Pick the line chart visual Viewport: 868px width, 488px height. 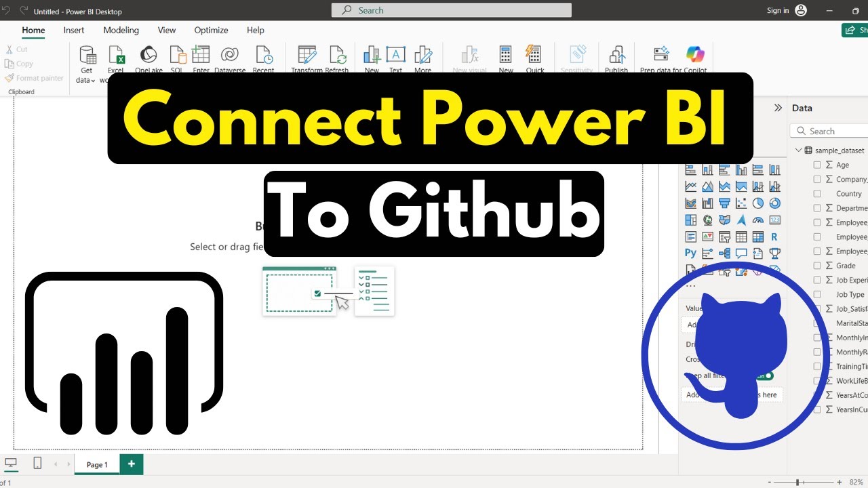(691, 186)
